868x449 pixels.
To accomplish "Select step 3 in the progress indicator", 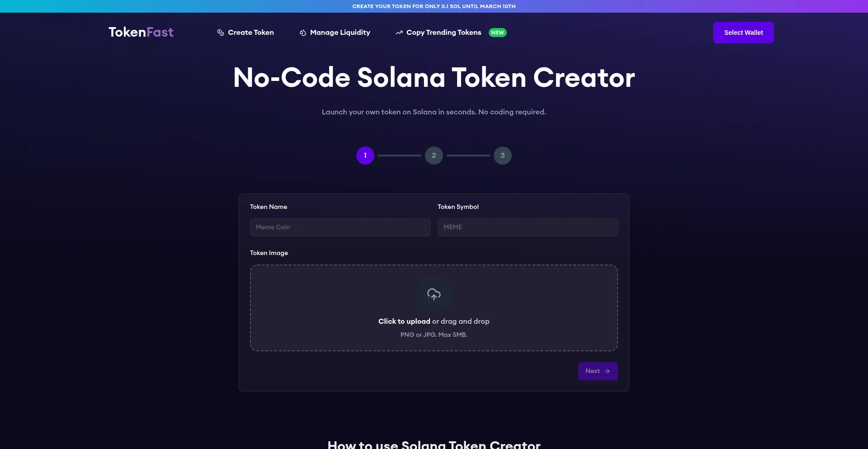I will click(502, 155).
